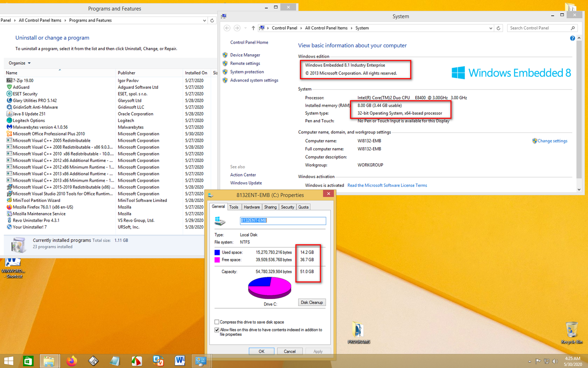
Task: Click the blue Used space color swatch
Action: 217,252
